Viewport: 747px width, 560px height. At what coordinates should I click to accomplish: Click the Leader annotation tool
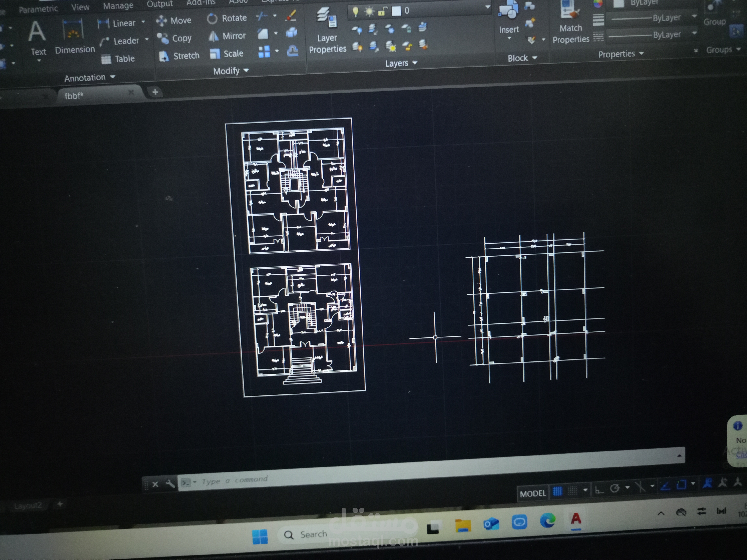(x=119, y=41)
